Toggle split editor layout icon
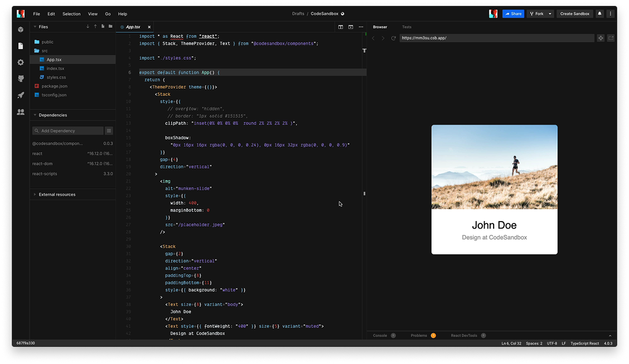Screen dimensions: 629x364 click(341, 27)
